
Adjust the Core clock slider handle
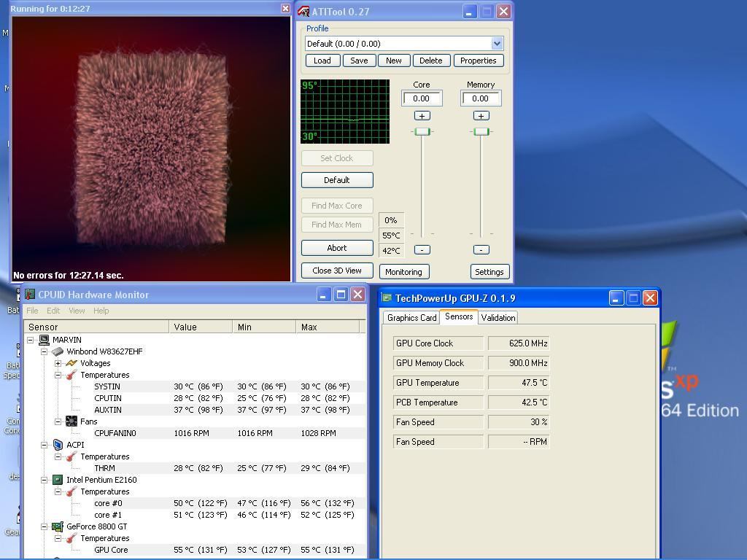coord(422,131)
